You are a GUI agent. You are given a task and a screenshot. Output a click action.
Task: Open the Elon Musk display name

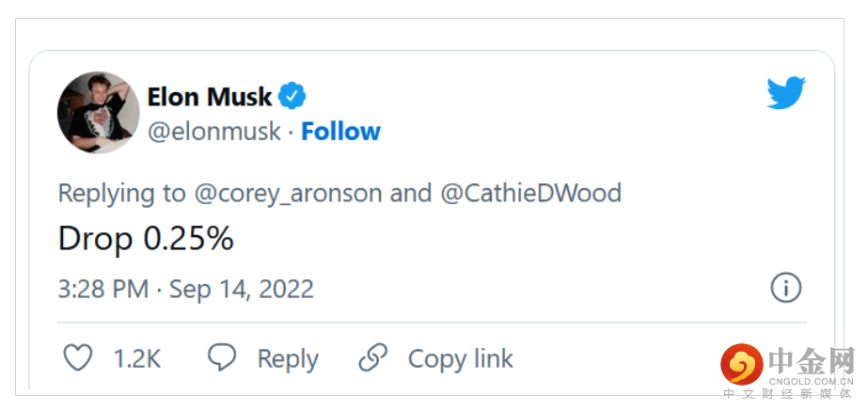[x=210, y=96]
